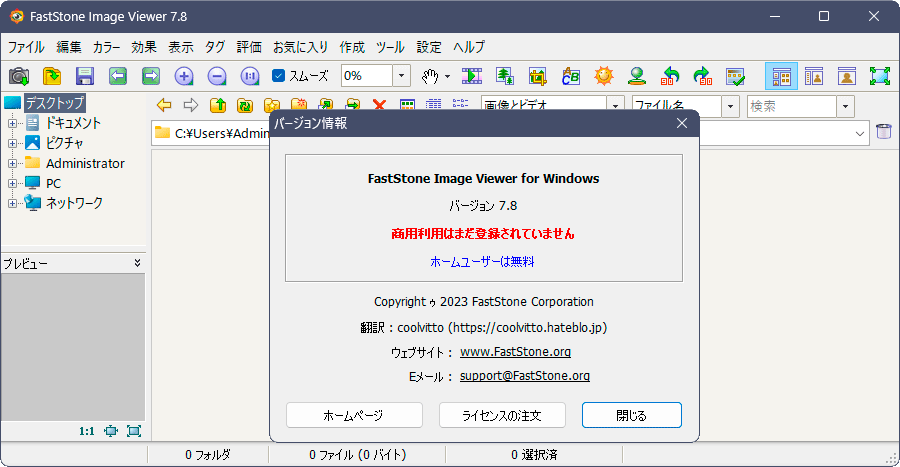Viewport: 900px width, 467px height.
Task: Click the trash bin icon beside path bar
Action: pyautogui.click(x=884, y=131)
